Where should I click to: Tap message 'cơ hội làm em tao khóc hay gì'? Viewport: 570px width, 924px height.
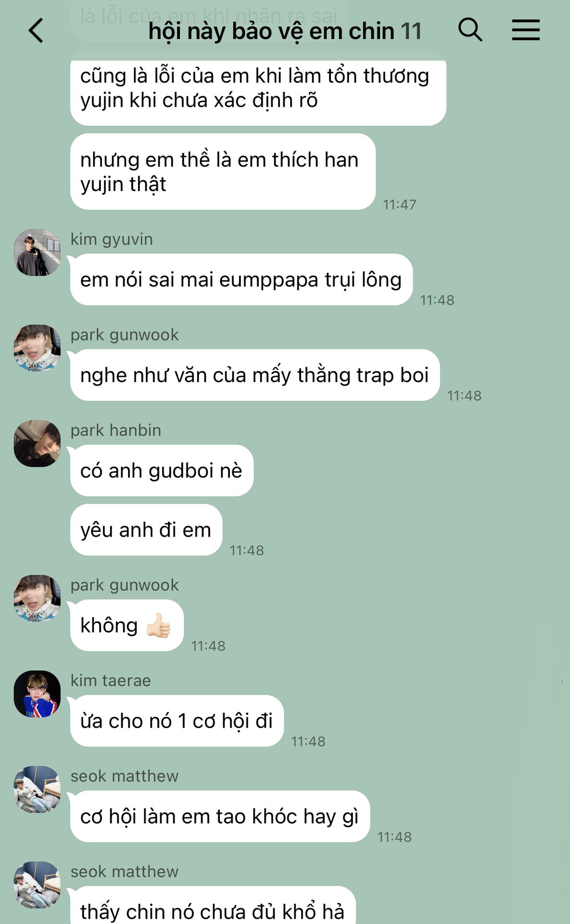(x=220, y=816)
